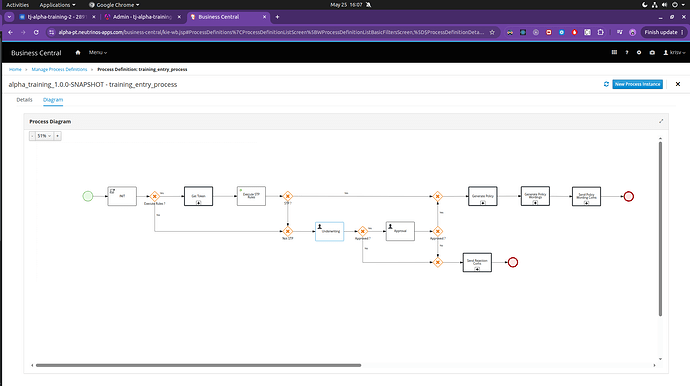Open the Menu dropdown in Business Central

pyautogui.click(x=98, y=52)
